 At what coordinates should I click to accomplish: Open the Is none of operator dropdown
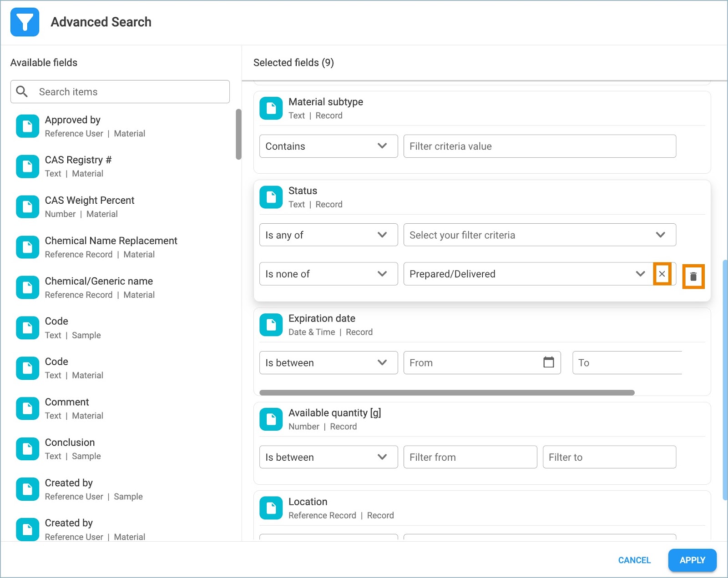tap(329, 274)
